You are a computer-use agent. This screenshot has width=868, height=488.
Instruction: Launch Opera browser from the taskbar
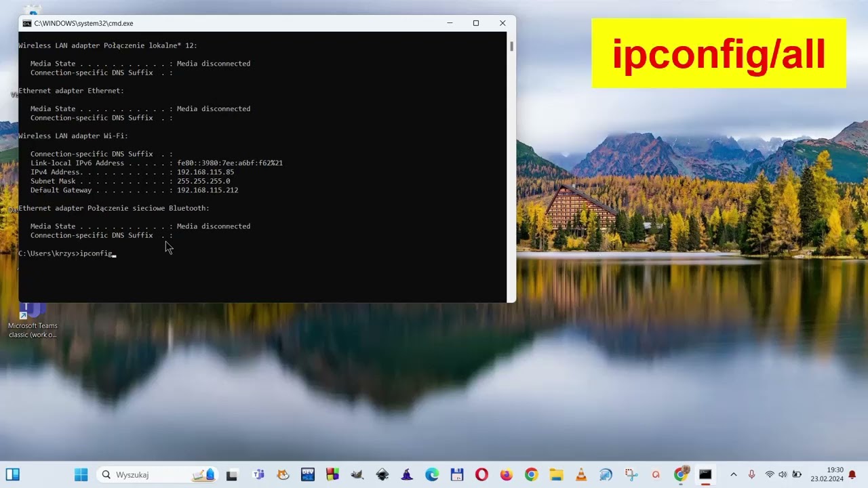click(481, 474)
